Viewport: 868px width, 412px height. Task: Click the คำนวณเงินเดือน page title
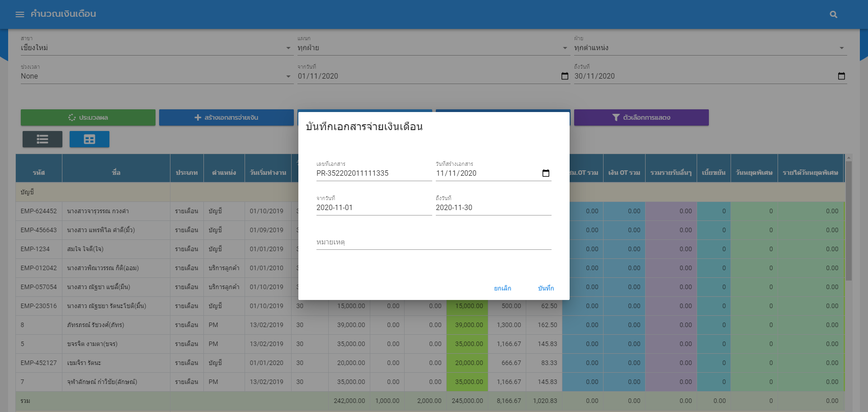click(63, 14)
